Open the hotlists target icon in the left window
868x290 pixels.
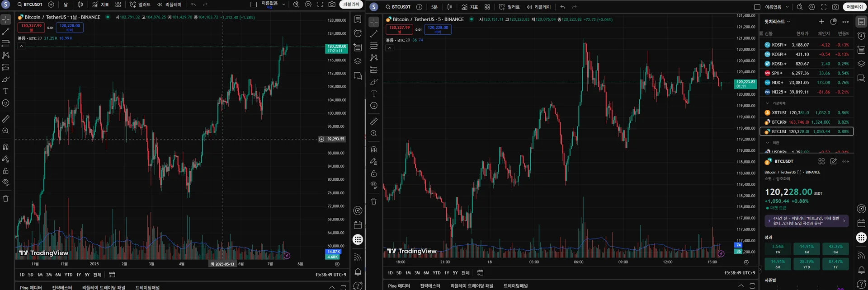[x=358, y=210]
